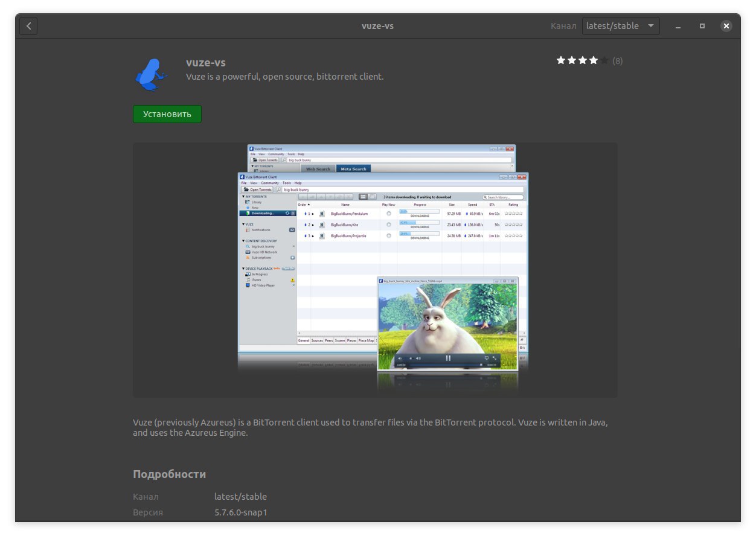Click the Версия label

[x=148, y=512]
